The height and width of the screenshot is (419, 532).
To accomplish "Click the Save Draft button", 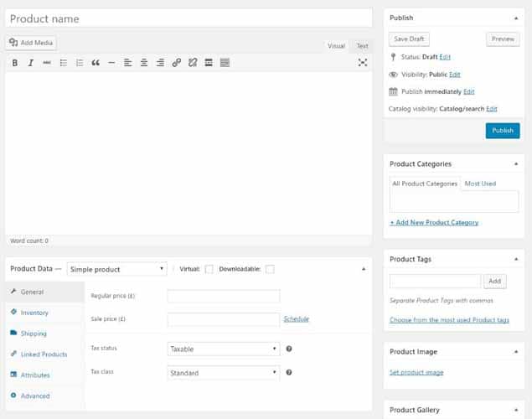I will [x=409, y=39].
